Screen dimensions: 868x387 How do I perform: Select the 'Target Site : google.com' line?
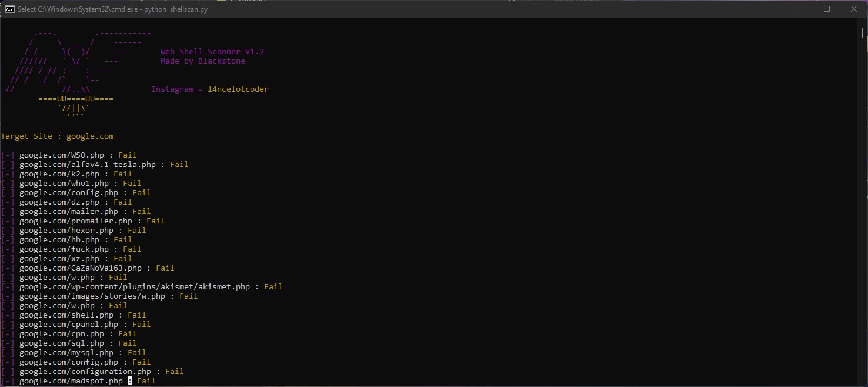point(57,136)
